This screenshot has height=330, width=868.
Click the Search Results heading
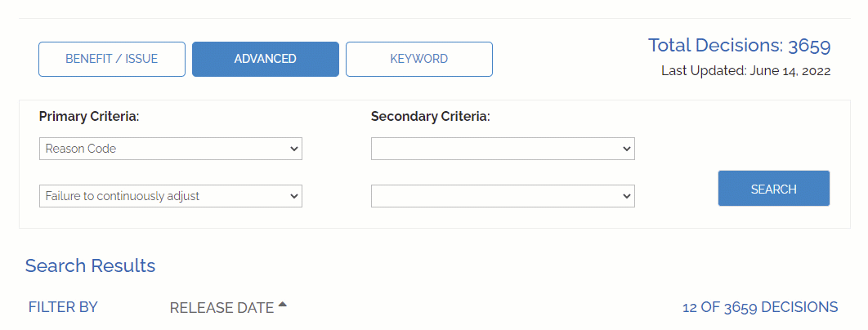[x=90, y=265]
